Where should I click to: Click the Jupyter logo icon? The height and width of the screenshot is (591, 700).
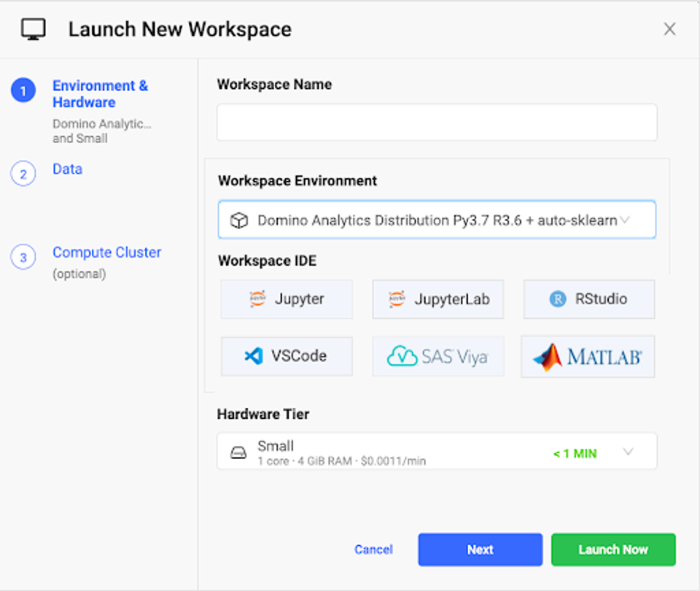pos(257,298)
